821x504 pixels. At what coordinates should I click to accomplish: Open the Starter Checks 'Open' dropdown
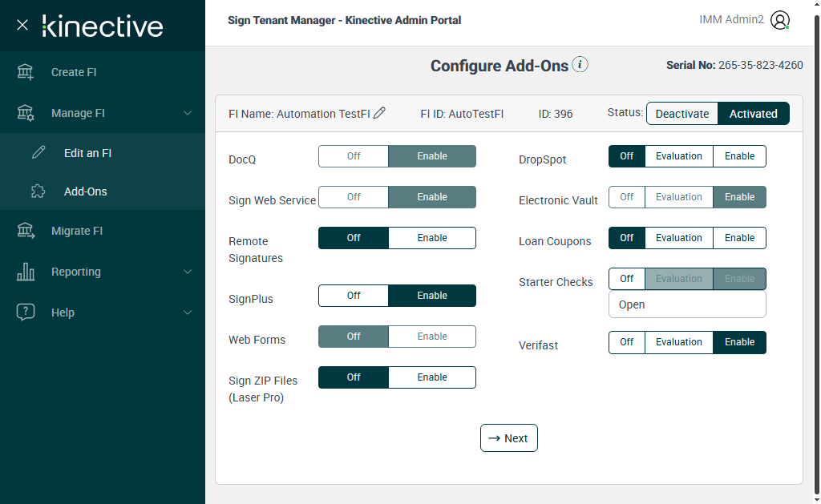tap(687, 304)
